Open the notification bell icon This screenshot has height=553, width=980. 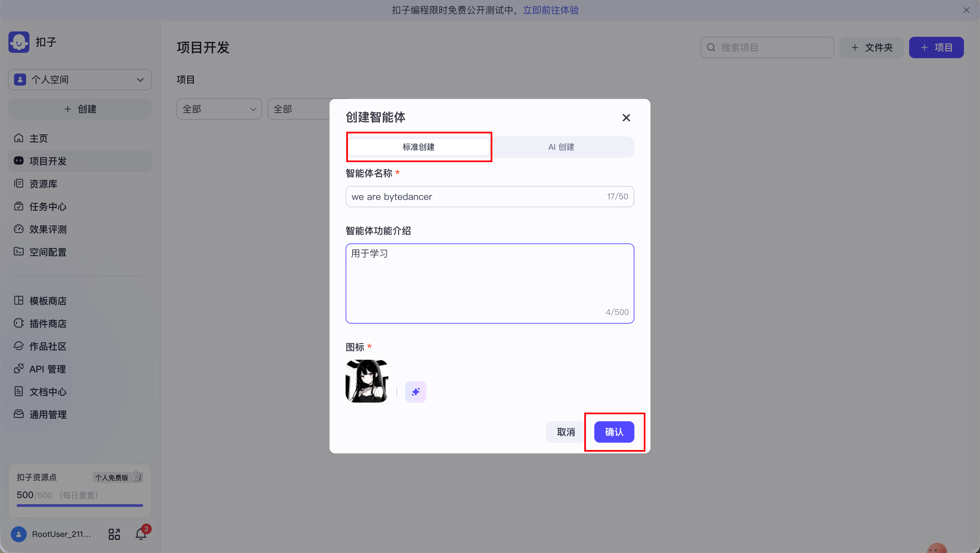pyautogui.click(x=141, y=534)
